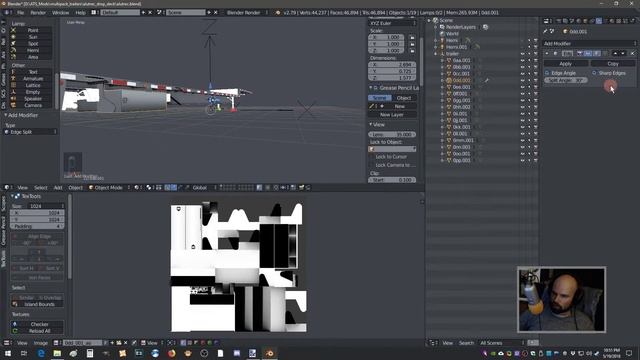Click the Checker texture button
This screenshot has width=640, height=360.
[37, 324]
